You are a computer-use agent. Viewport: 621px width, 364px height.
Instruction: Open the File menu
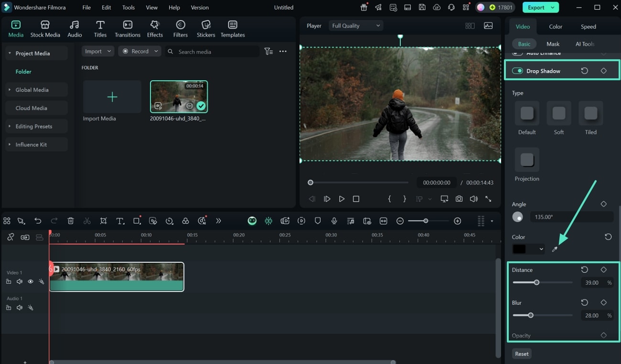pyautogui.click(x=86, y=8)
